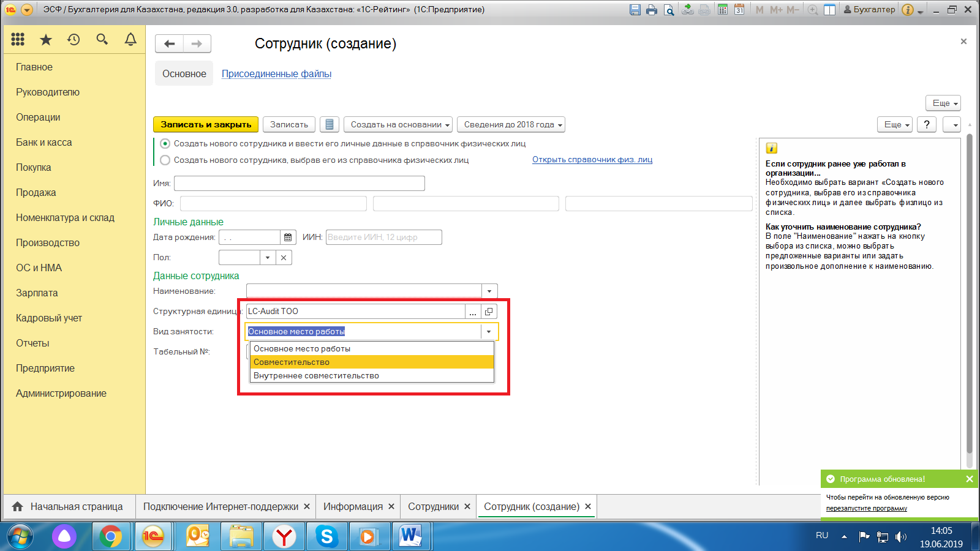Toggle the panel layout icon in title bar
The height and width of the screenshot is (551, 980).
(830, 10)
